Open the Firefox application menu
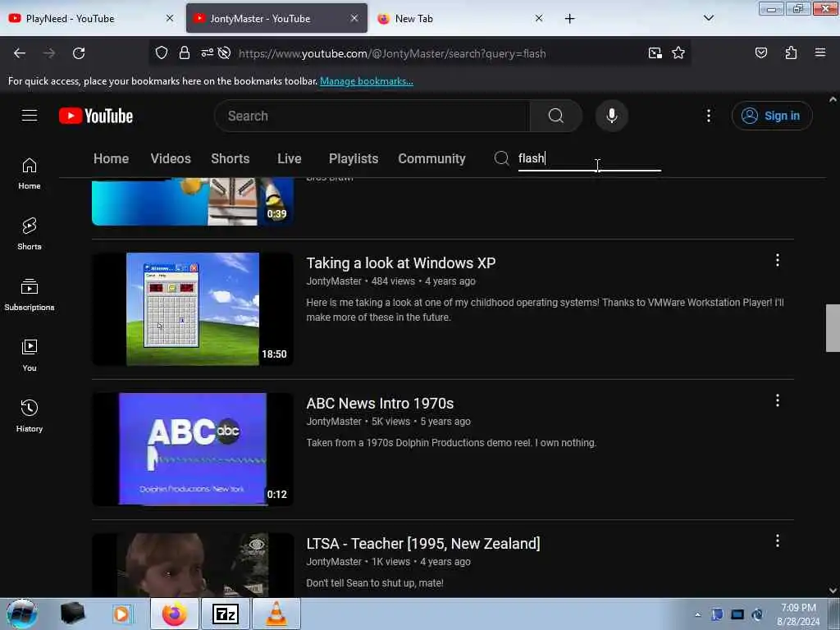The image size is (840, 630). (x=819, y=53)
